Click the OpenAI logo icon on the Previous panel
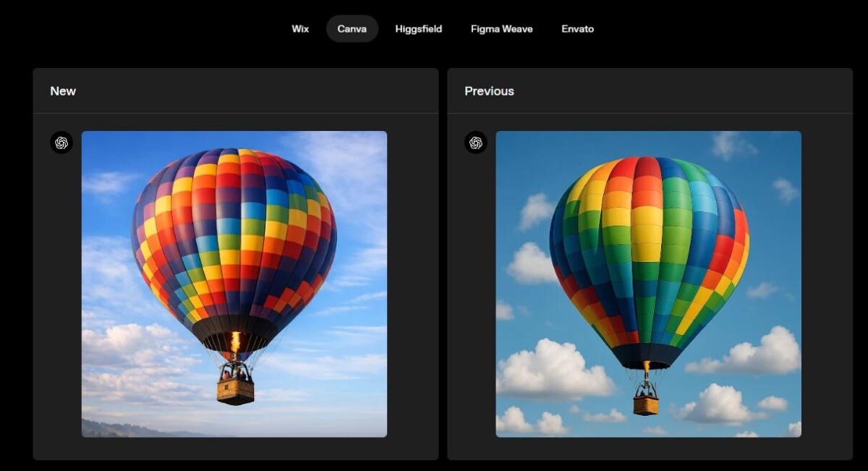868x471 pixels. pos(475,143)
